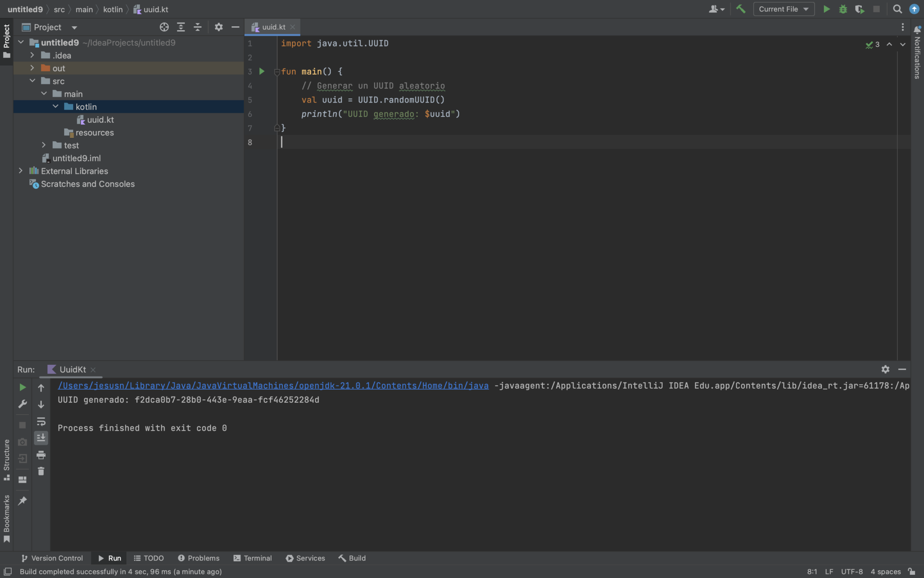Switch to the Problems tool window
924x578 pixels.
[x=199, y=558]
